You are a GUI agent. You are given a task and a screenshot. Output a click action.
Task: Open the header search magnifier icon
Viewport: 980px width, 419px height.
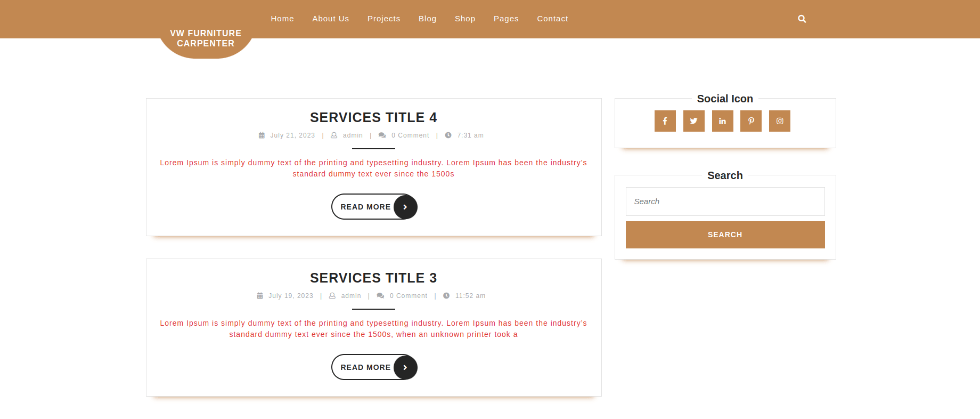[x=802, y=19]
